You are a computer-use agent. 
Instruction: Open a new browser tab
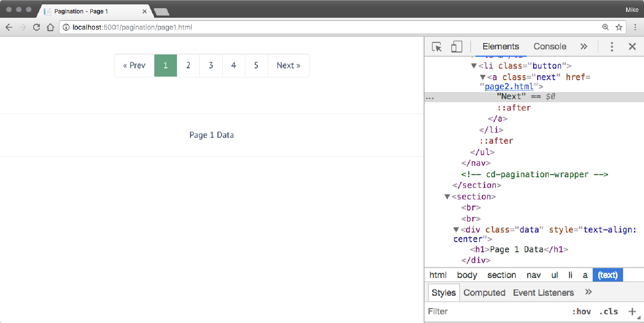tap(161, 12)
